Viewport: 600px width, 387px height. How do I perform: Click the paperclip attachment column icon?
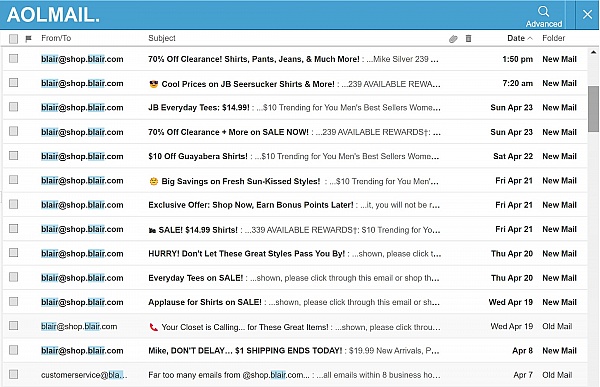(453, 39)
